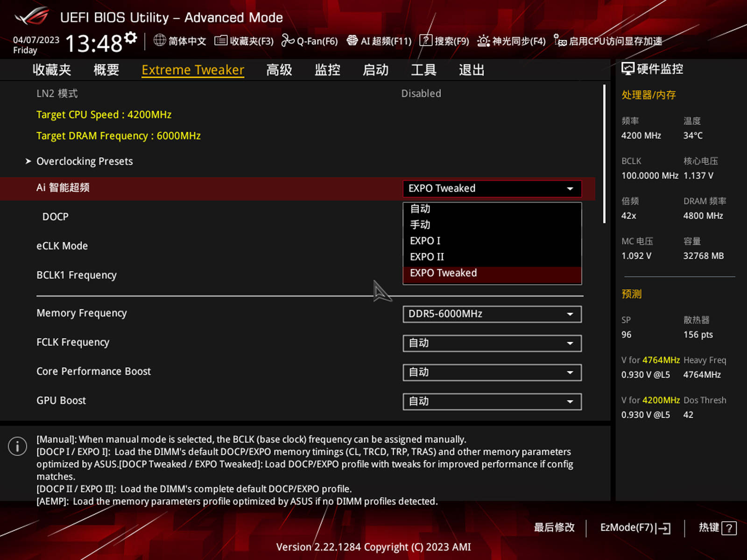Open 热键 hotkeys help
This screenshot has height=560, width=747.
point(717,528)
